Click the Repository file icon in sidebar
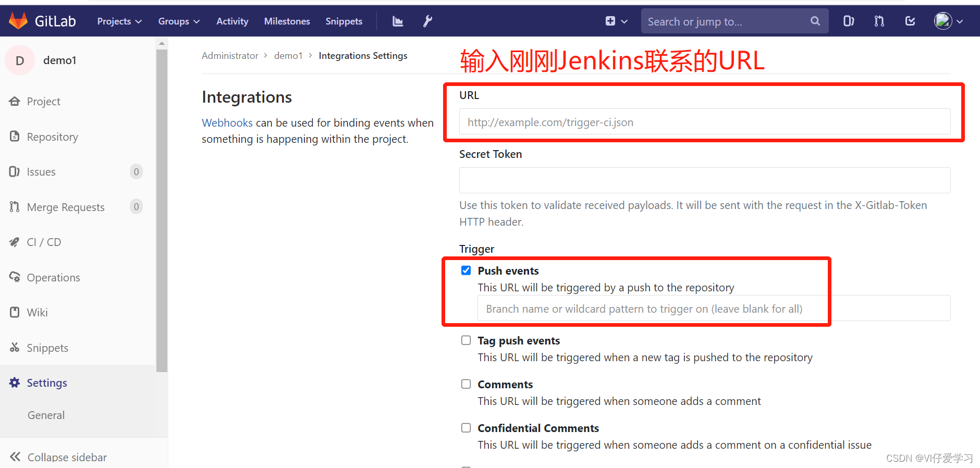980x468 pixels. 15,137
